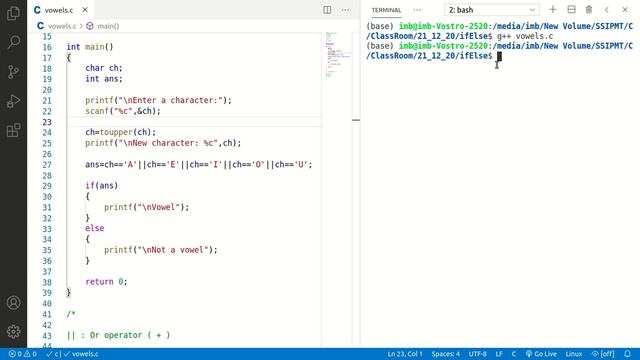
Task: Toggle the '[off]' status bar item
Action: pyautogui.click(x=603, y=354)
